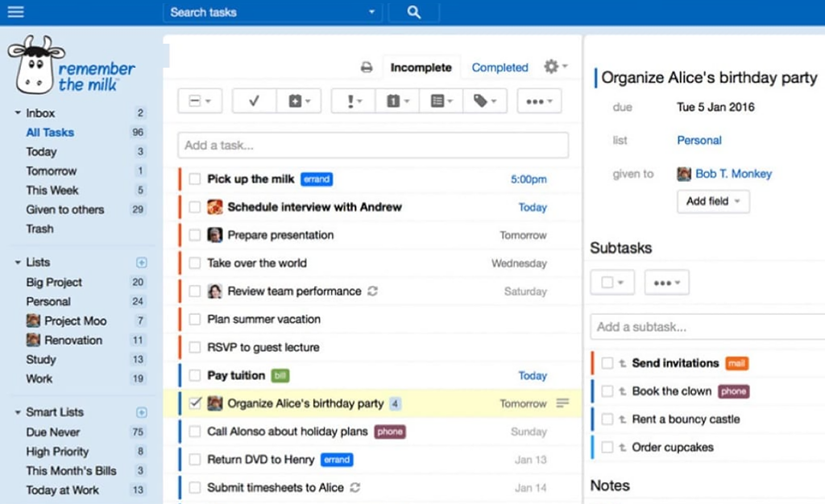Open the Trash in sidebar
Screen dimensions: 825x504
[40, 229]
